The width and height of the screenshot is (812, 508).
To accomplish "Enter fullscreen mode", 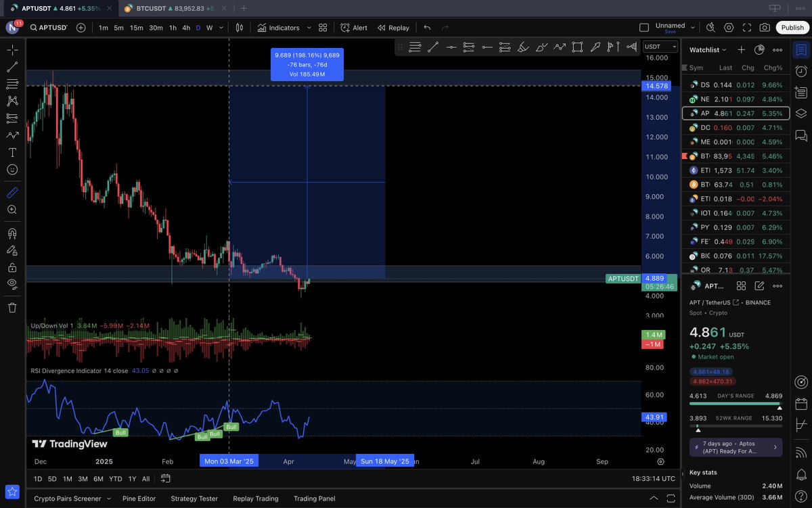I will pyautogui.click(x=746, y=28).
